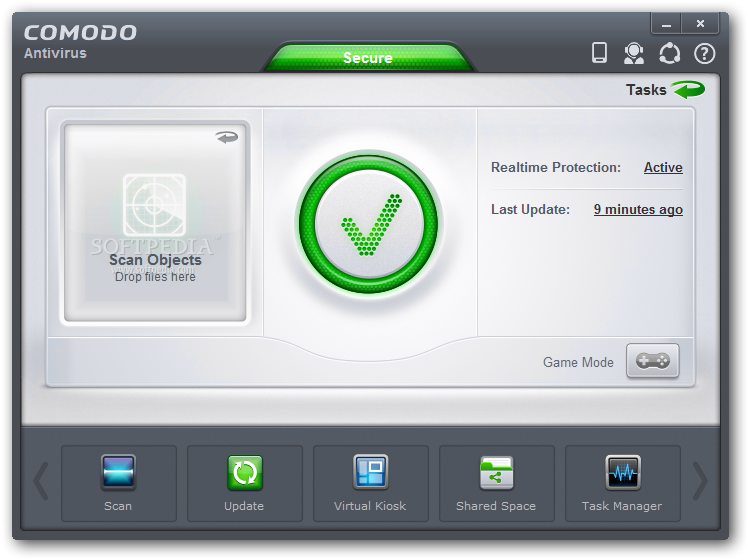Flip the Scan Objects pane with arrow
749x560 pixels.
point(227,138)
